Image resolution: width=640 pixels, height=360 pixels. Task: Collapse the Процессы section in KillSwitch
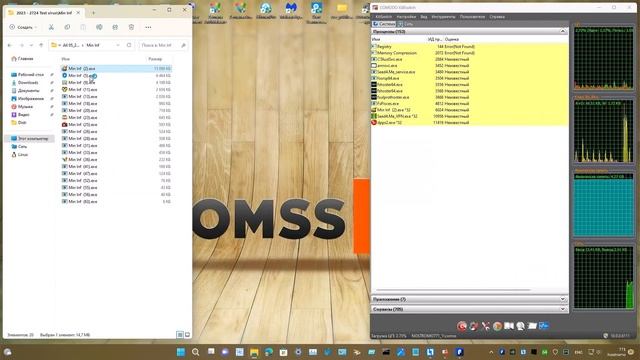pyautogui.click(x=563, y=31)
